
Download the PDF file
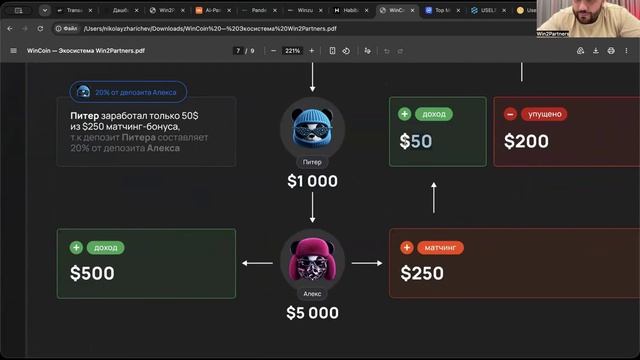[596, 51]
